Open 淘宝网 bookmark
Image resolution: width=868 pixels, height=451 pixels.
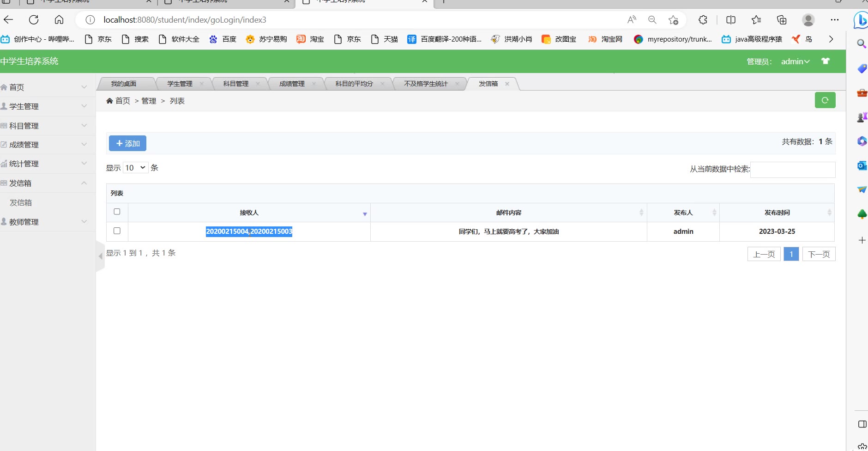(605, 39)
